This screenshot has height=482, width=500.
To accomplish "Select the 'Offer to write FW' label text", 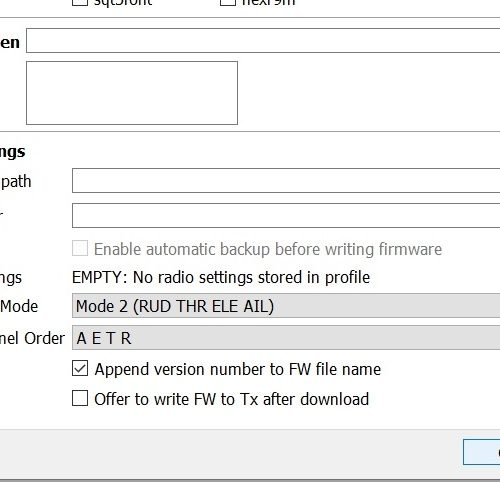I will click(232, 399).
